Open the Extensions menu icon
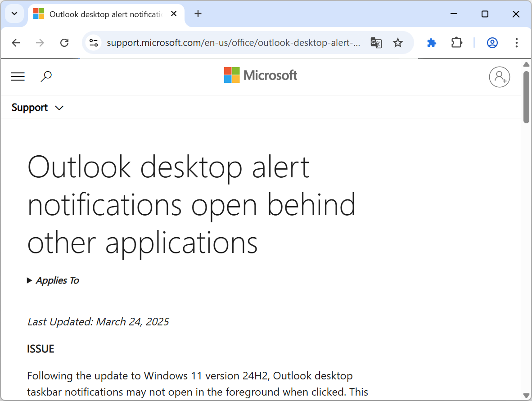This screenshot has height=401, width=532. pos(457,43)
